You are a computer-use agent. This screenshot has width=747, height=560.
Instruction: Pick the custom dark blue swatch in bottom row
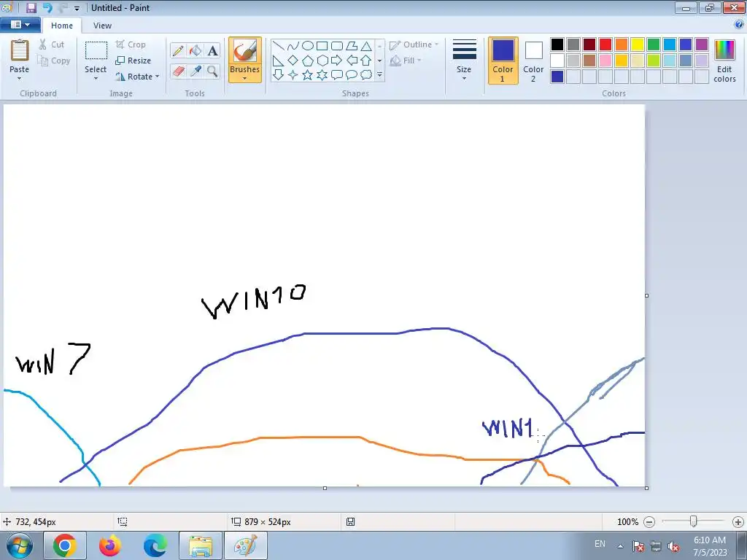pos(557,77)
